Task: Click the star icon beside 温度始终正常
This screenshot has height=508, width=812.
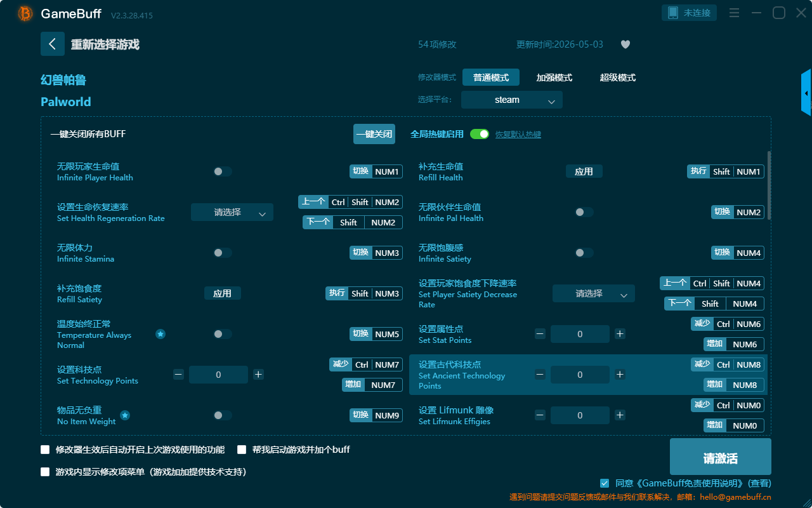Action: [x=160, y=334]
